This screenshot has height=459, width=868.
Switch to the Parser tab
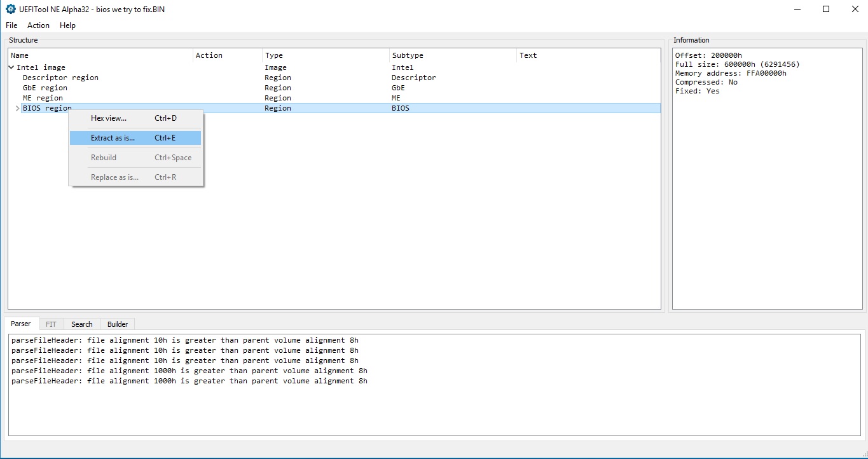[x=22, y=324]
